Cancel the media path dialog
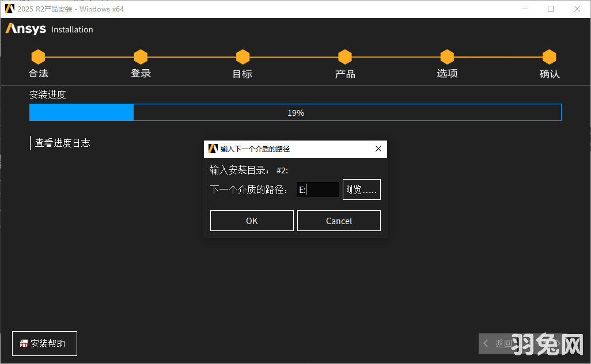 (x=339, y=220)
